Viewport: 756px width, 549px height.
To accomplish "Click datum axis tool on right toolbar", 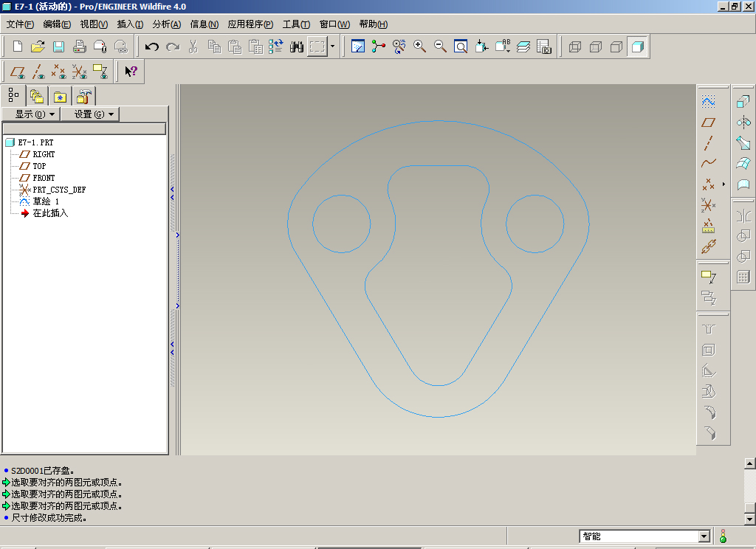I will pos(708,143).
